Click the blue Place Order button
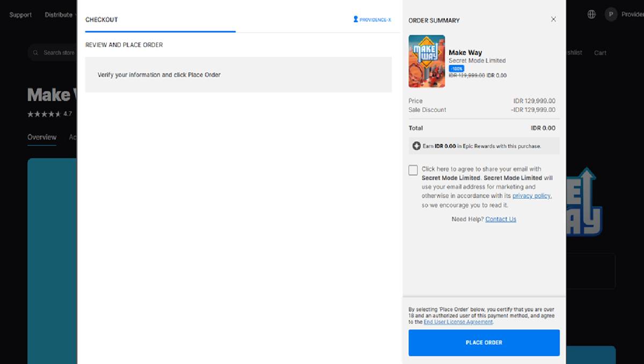Viewport: 644px width, 364px height. pyautogui.click(x=484, y=343)
